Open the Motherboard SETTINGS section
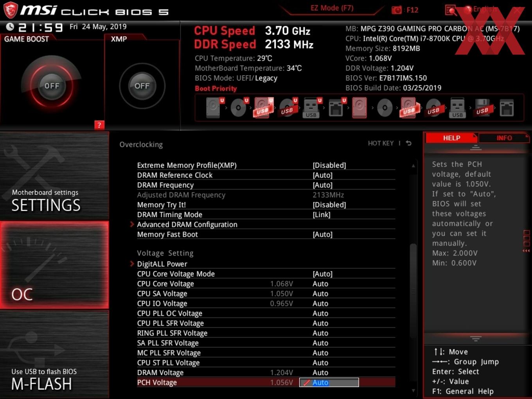This screenshot has width=532, height=399. click(x=54, y=176)
